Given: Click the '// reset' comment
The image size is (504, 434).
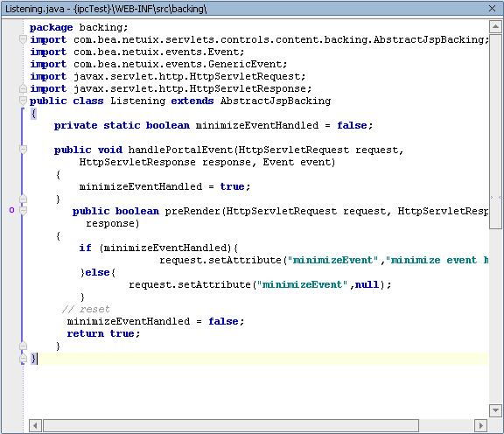Looking at the screenshot, I should pyautogui.click(x=86, y=309).
